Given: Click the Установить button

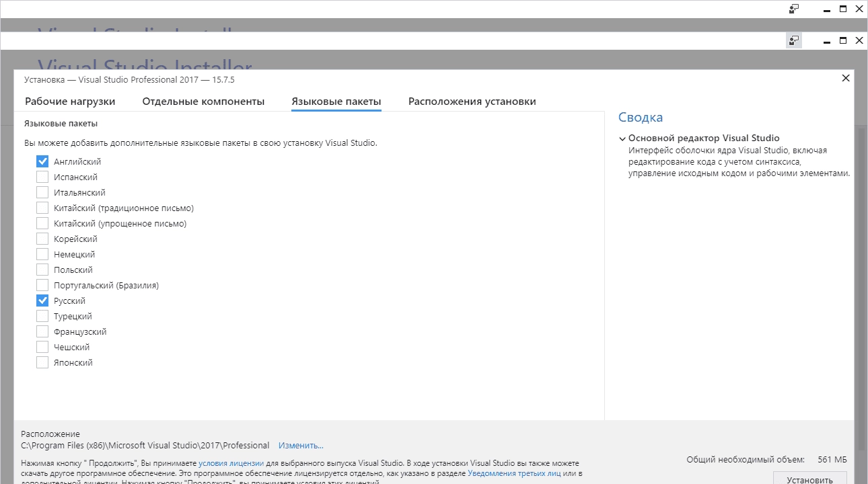Looking at the screenshot, I should coord(810,479).
